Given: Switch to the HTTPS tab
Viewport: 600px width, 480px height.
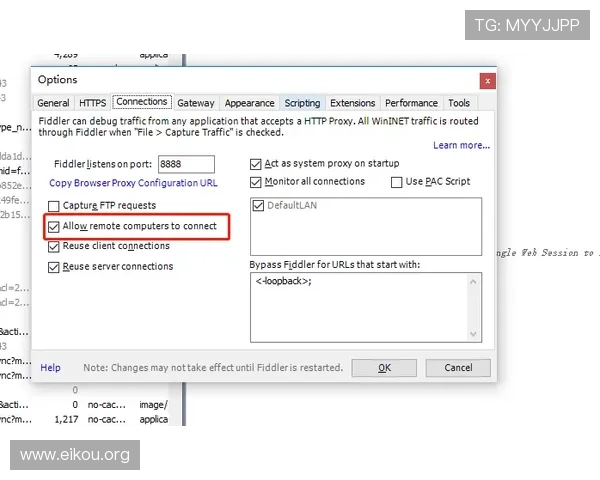Looking at the screenshot, I should click(92, 103).
